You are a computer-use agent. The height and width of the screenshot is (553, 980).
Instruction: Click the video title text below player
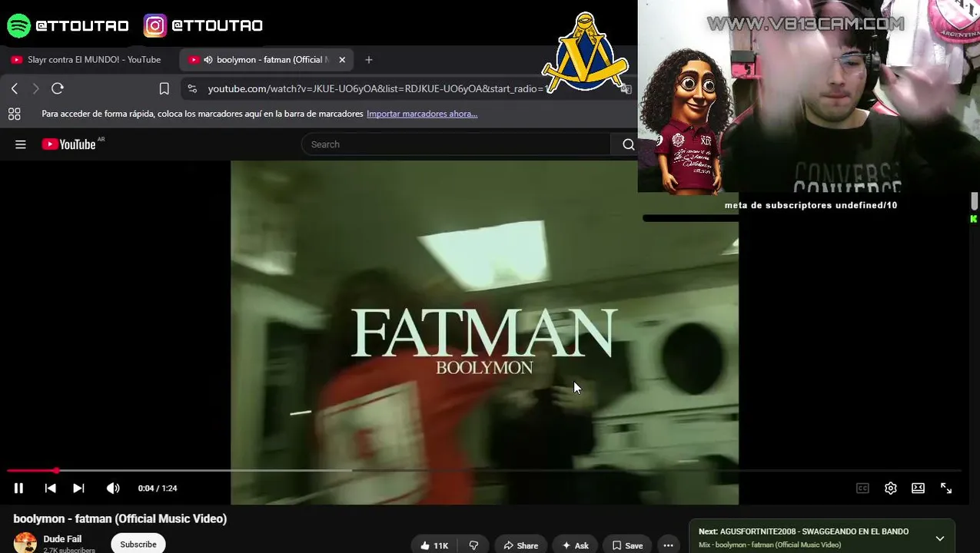(120, 518)
